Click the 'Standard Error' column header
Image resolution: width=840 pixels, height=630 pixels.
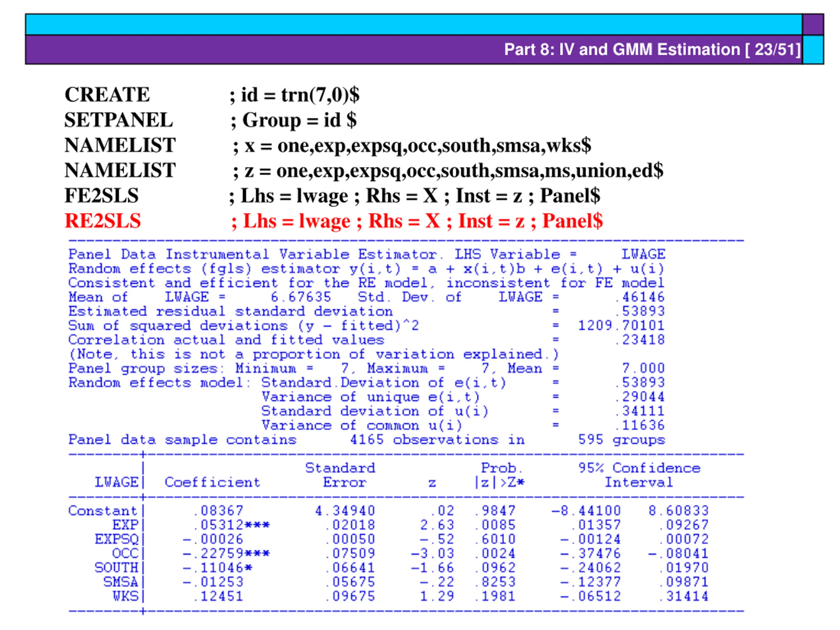(x=340, y=475)
